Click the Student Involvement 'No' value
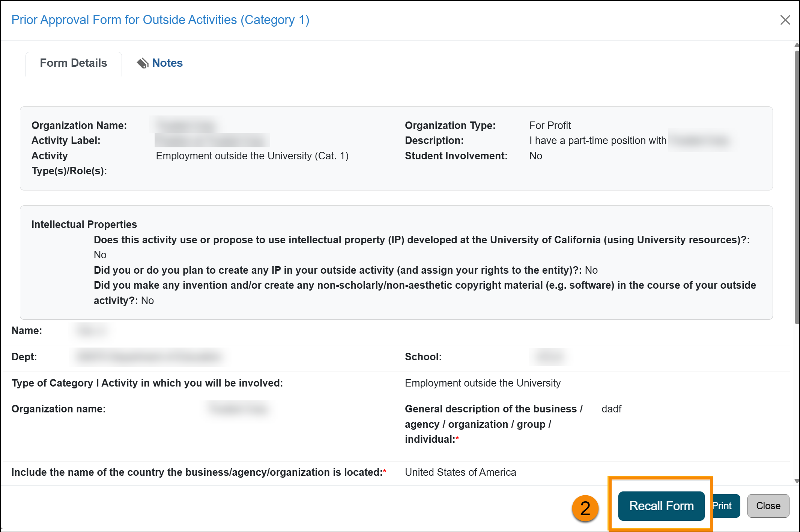 (x=535, y=156)
